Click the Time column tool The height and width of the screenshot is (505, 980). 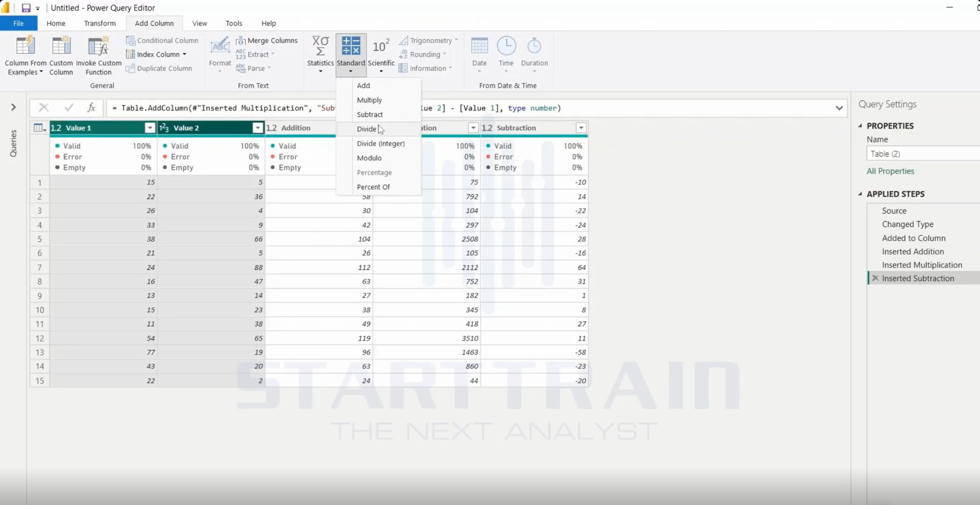(x=506, y=54)
